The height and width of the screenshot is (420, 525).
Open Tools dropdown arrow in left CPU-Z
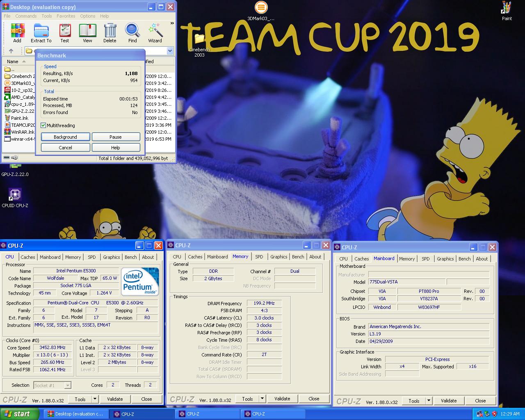pos(95,399)
